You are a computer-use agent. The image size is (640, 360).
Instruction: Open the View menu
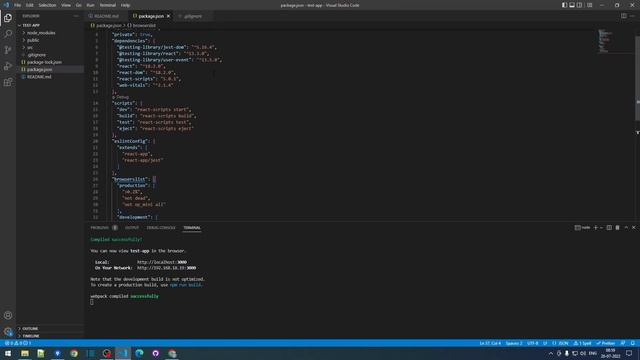pos(66,5)
